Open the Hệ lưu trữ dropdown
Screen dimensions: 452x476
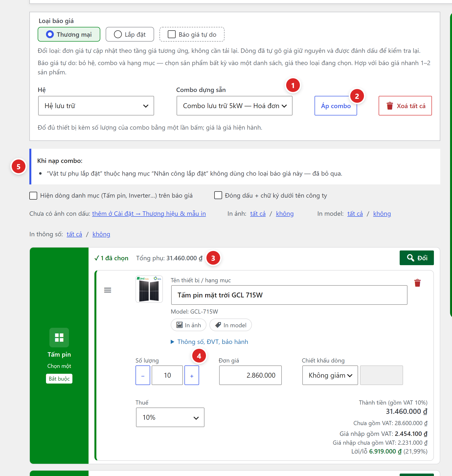96,106
